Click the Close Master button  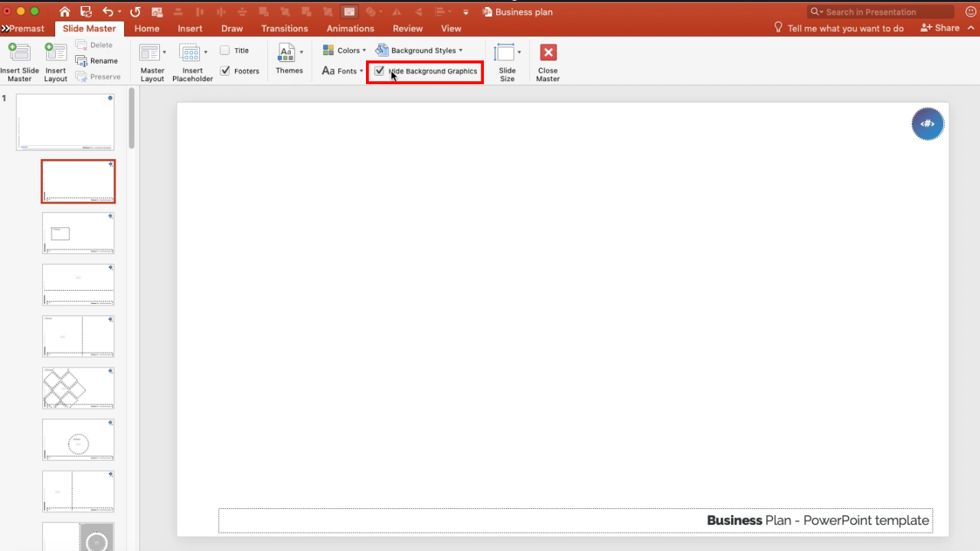pos(547,61)
